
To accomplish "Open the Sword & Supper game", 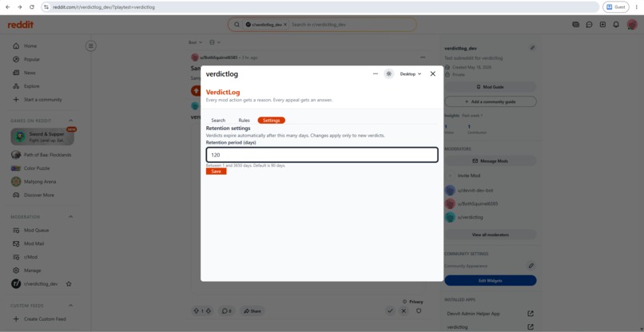I will (x=42, y=136).
